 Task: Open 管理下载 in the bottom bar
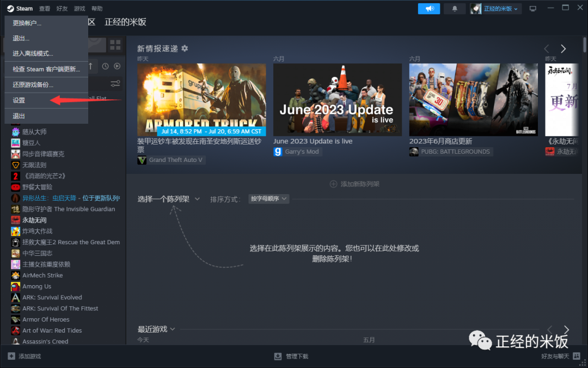291,356
